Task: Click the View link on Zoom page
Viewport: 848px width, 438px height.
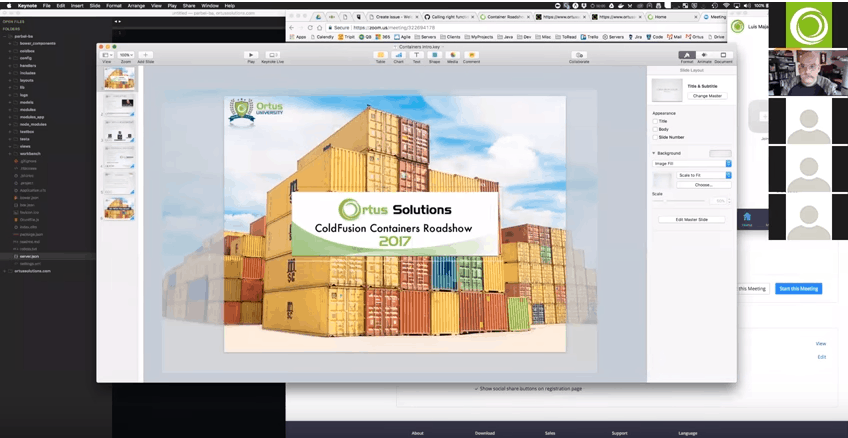Action: [820, 344]
